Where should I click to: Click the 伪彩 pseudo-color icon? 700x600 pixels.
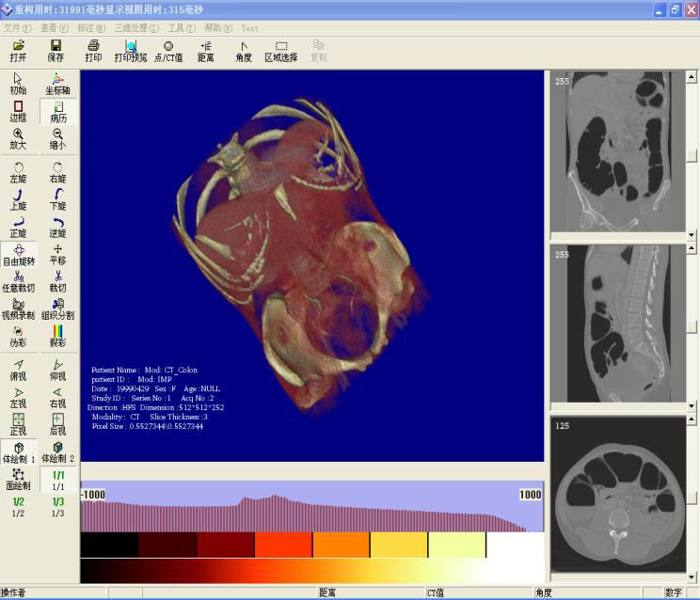[18, 337]
